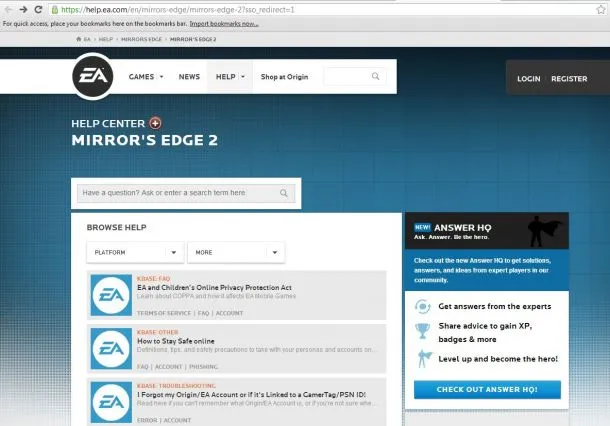Screen dimensions: 610x426
Task: Click the browser forward arrow
Action: click(x=23, y=9)
